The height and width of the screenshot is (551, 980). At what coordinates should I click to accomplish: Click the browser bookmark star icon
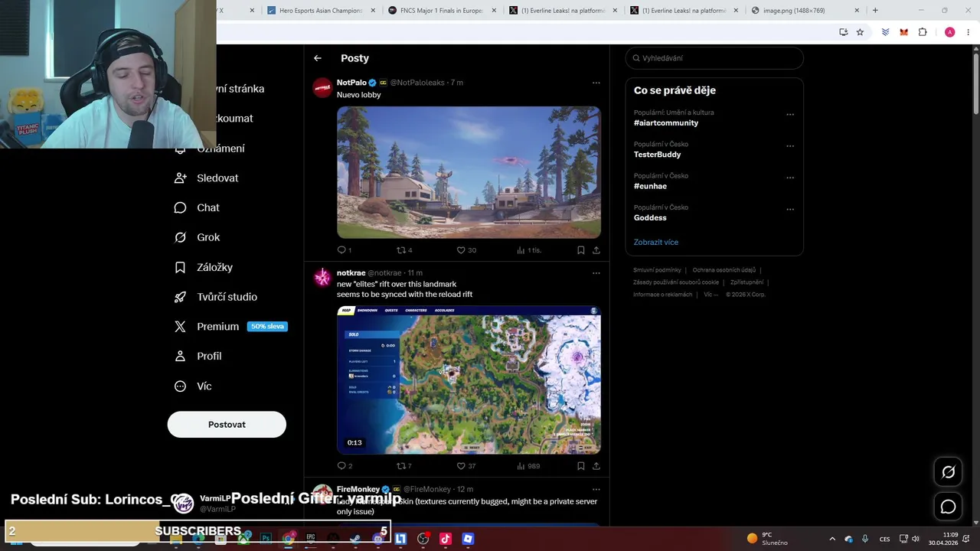pos(860,32)
